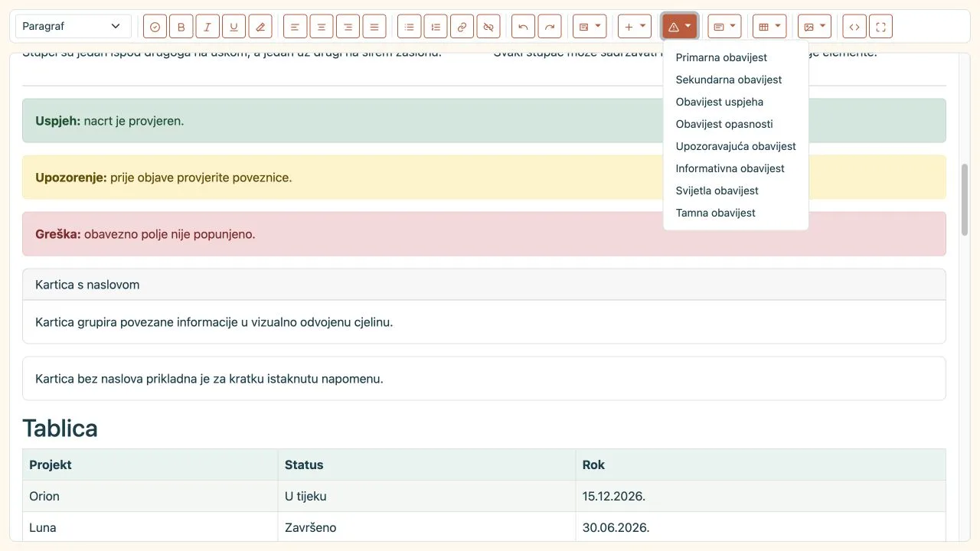Toggle bold formatting

tap(181, 26)
